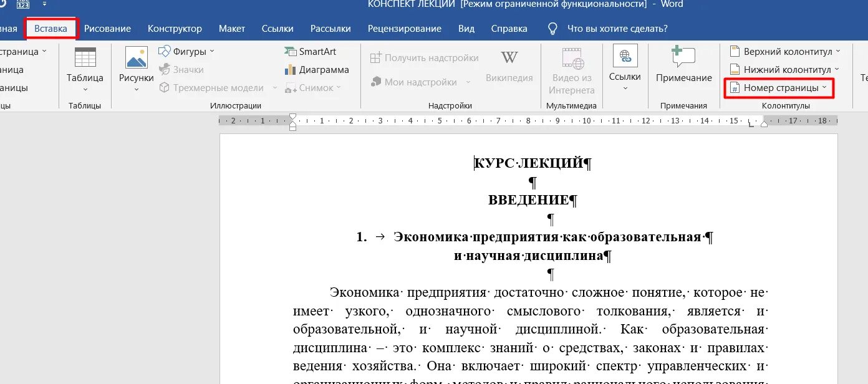This screenshot has width=868, height=384.
Task: Open the Конструктор tab
Action: 175,29
